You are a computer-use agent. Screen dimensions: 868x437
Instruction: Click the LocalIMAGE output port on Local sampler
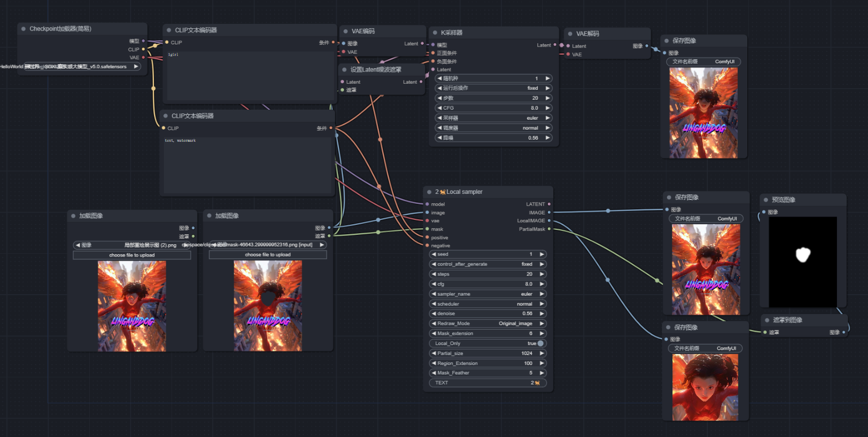pos(549,220)
